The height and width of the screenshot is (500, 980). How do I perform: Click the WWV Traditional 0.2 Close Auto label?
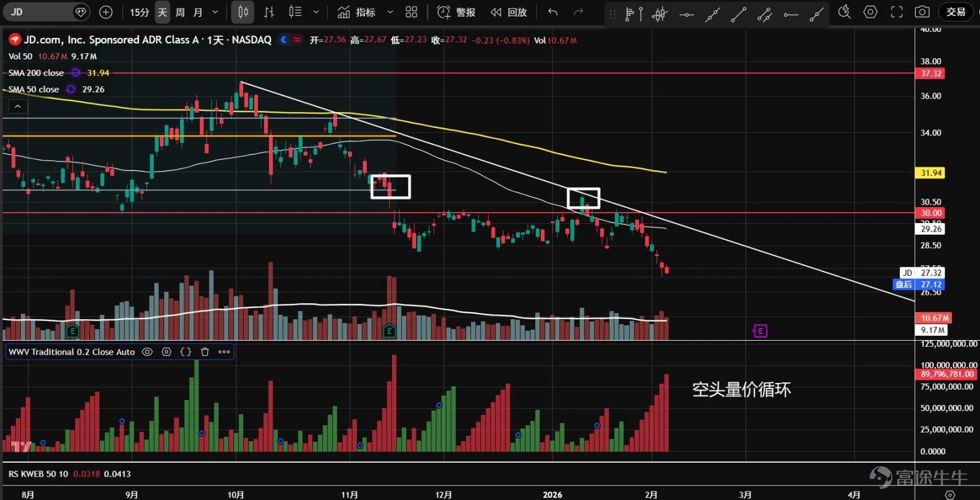tap(72, 352)
